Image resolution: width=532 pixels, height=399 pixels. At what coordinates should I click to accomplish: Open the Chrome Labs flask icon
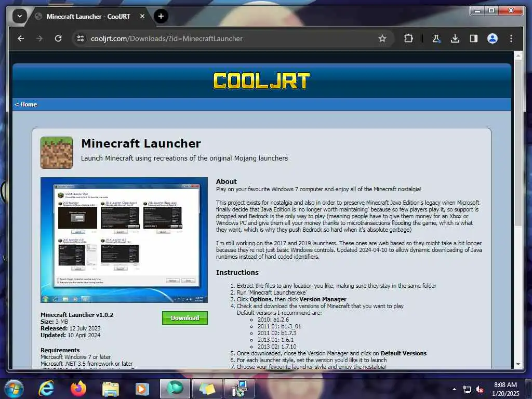coord(436,38)
